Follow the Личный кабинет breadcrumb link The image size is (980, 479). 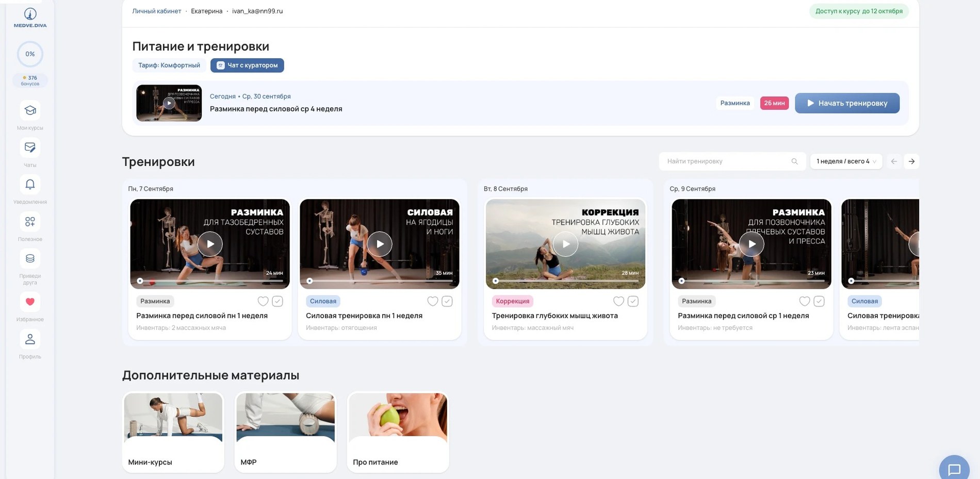click(x=156, y=11)
